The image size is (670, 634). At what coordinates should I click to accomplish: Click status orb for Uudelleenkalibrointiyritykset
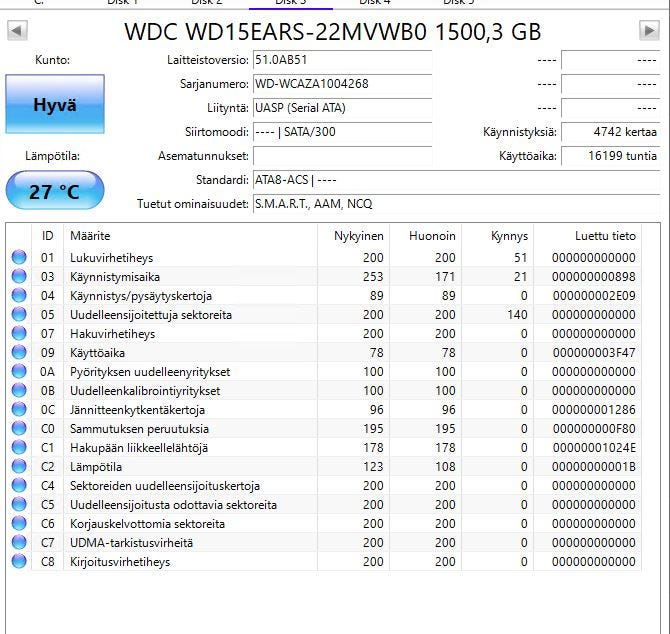[19, 390]
